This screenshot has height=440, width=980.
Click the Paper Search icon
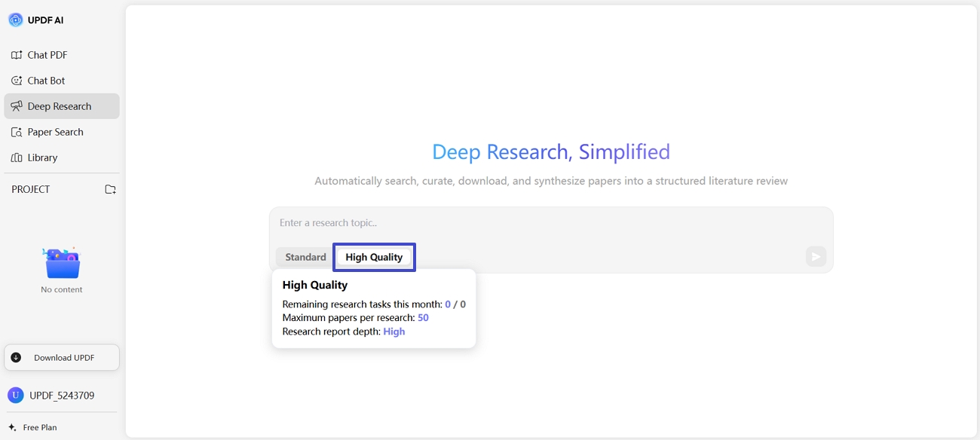[x=17, y=132]
